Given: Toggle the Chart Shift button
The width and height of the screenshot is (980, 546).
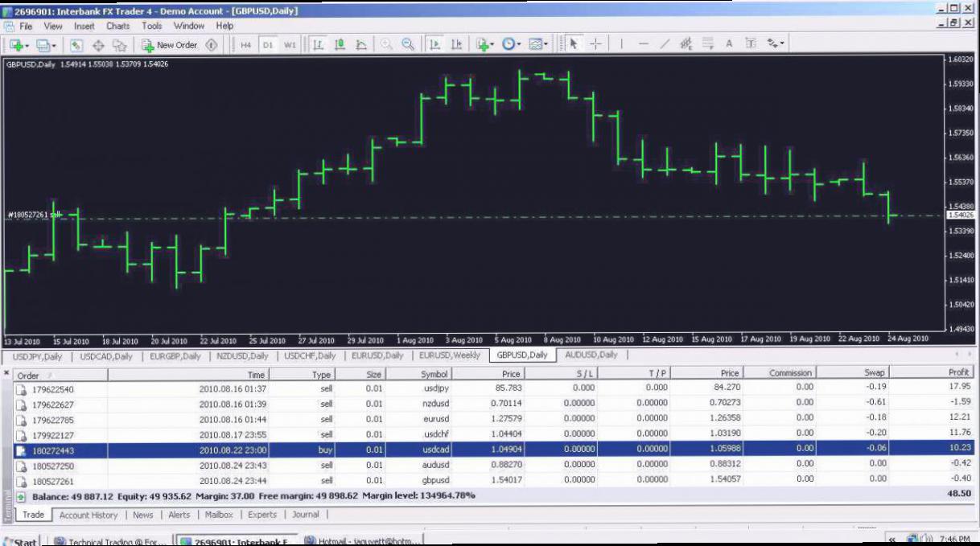Looking at the screenshot, I should (456, 45).
